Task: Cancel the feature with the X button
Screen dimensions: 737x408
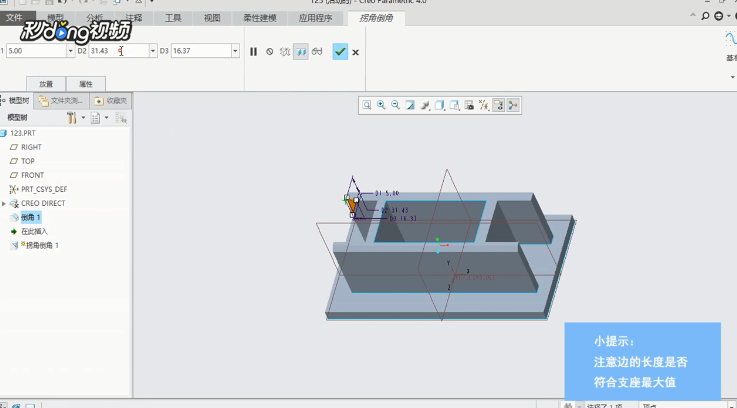Action: [356, 52]
